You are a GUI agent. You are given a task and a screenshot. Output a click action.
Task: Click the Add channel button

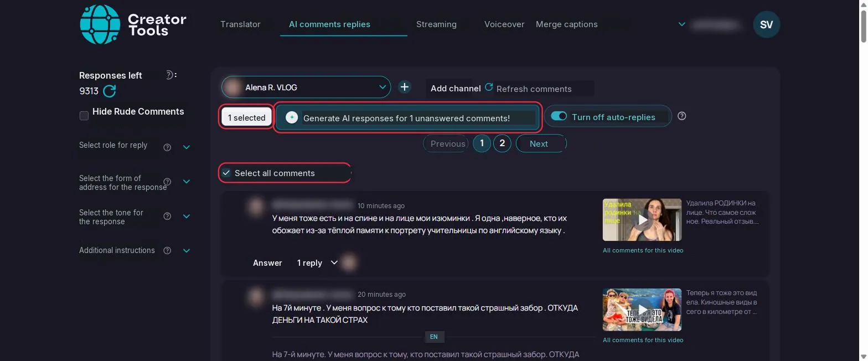coord(456,89)
